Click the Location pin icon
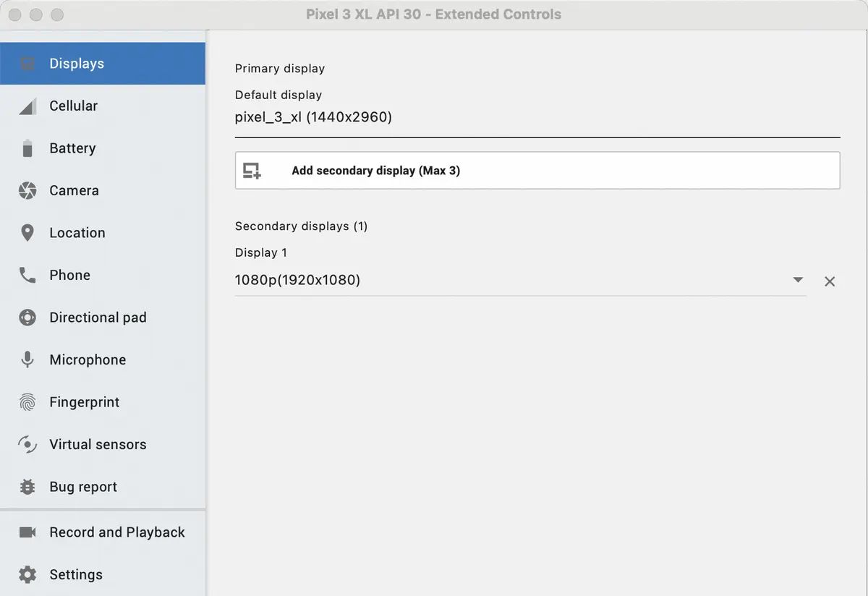Image resolution: width=868 pixels, height=596 pixels. coord(27,233)
